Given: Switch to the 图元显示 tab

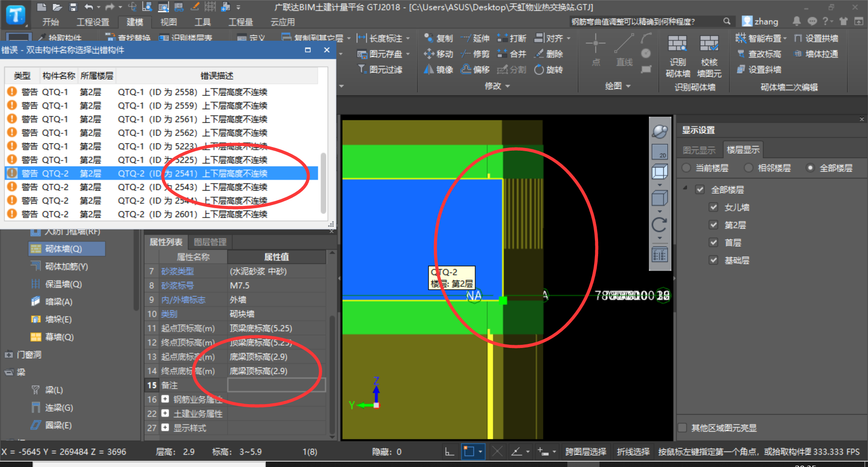Looking at the screenshot, I should pyautogui.click(x=699, y=150).
